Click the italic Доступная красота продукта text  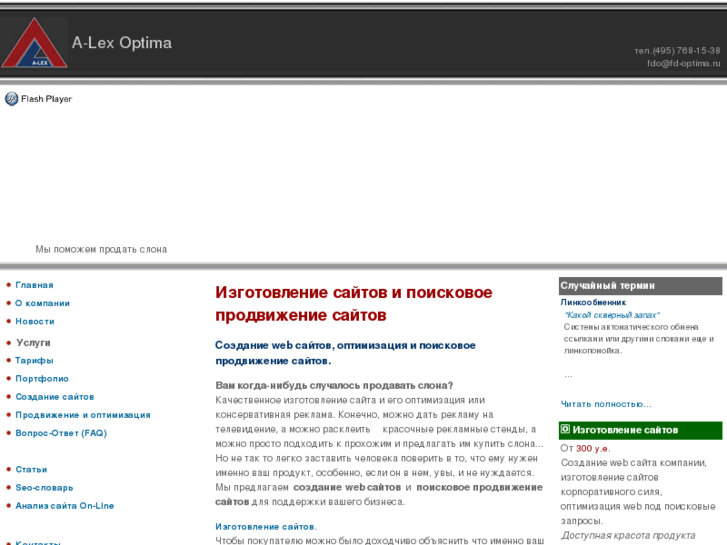(628, 535)
